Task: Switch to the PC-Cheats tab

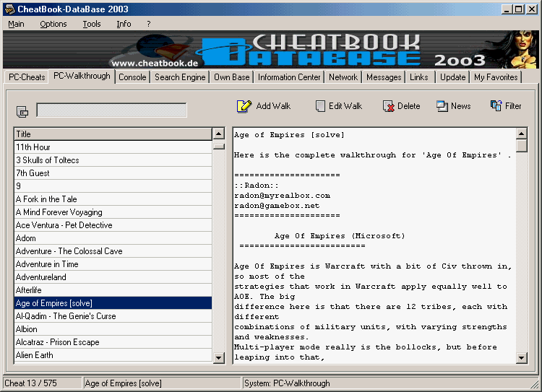Action: coord(27,77)
